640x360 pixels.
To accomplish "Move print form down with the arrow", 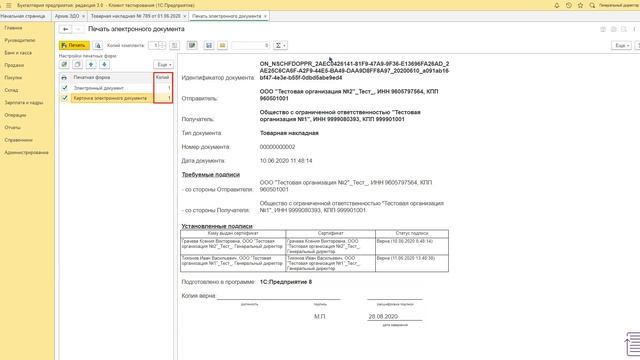I will [x=104, y=64].
